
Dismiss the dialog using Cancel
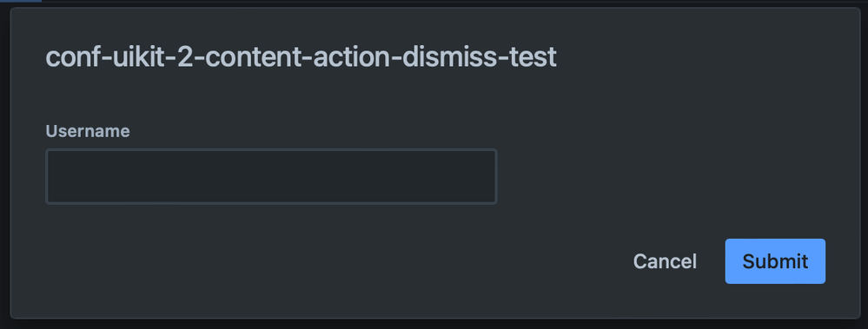point(665,261)
